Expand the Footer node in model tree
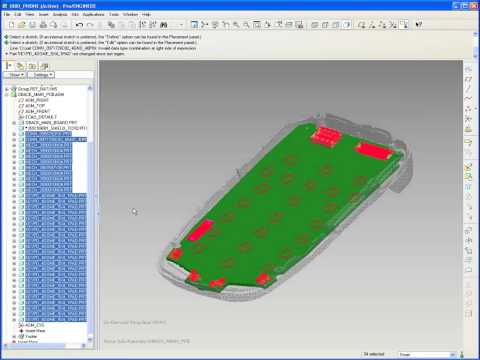 coord(14,337)
